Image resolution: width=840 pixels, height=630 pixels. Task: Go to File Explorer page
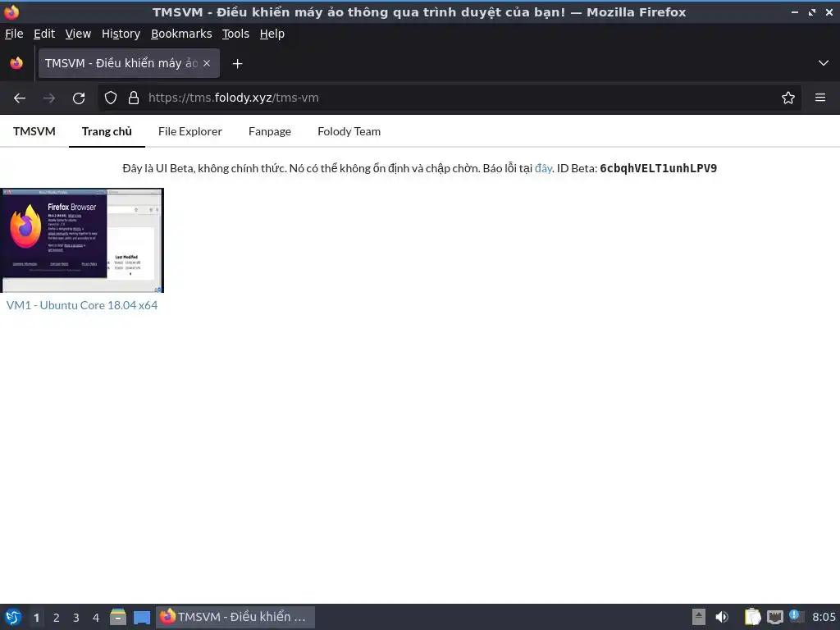coord(190,131)
